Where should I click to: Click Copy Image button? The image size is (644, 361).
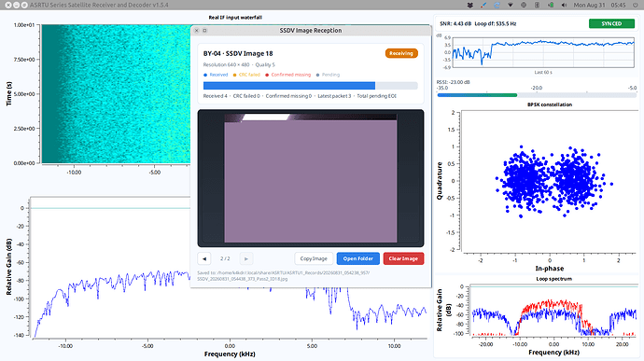314,258
